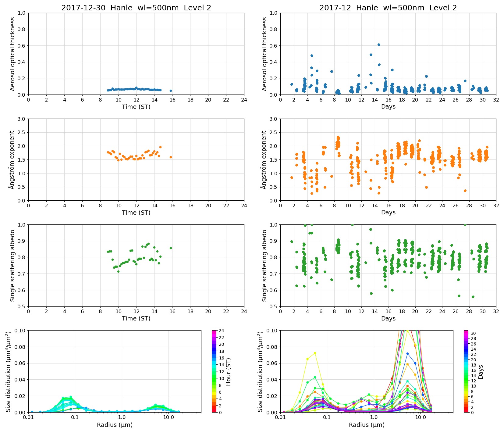Click the "2017-12-30 Hanle" daily plot title

(x=136, y=8)
